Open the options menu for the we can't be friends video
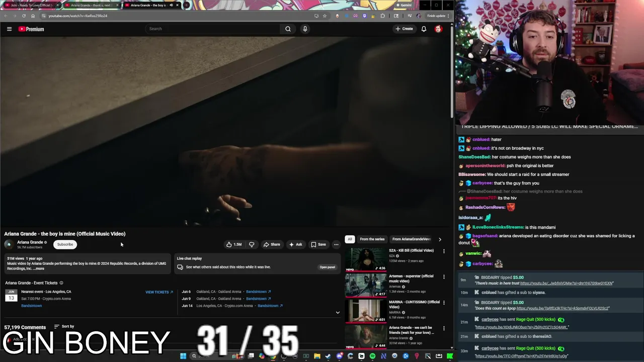 click(444, 328)
